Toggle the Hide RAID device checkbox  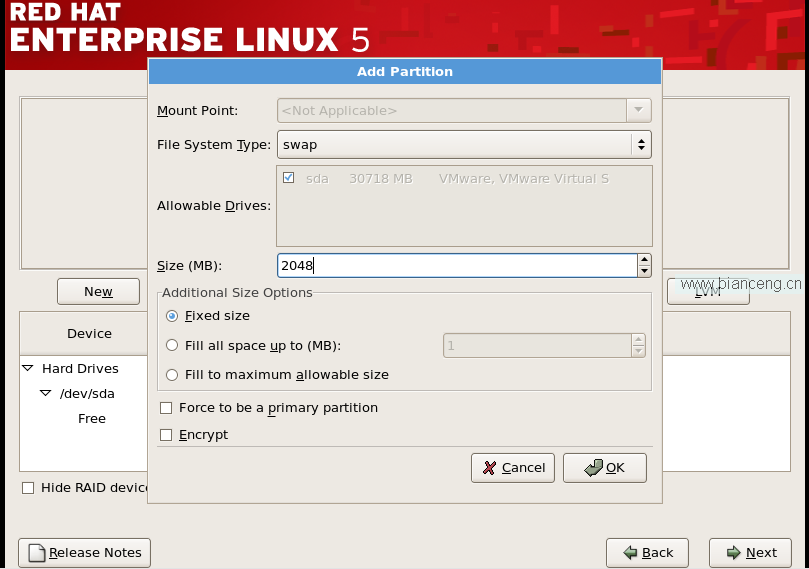click(x=28, y=488)
